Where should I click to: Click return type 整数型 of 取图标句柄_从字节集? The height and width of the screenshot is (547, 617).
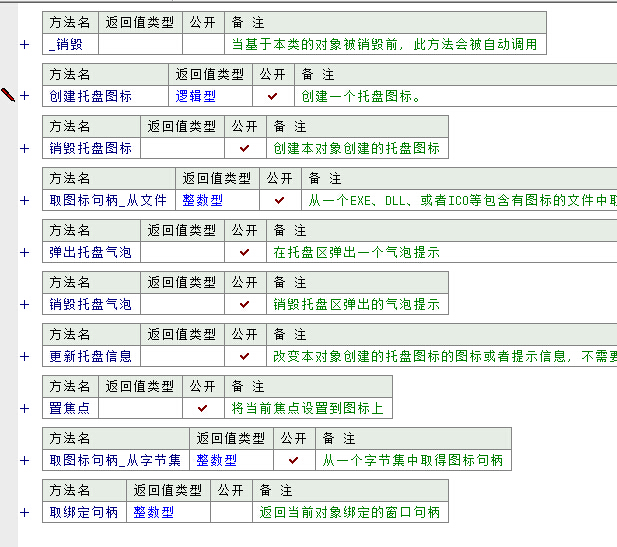coord(217,460)
